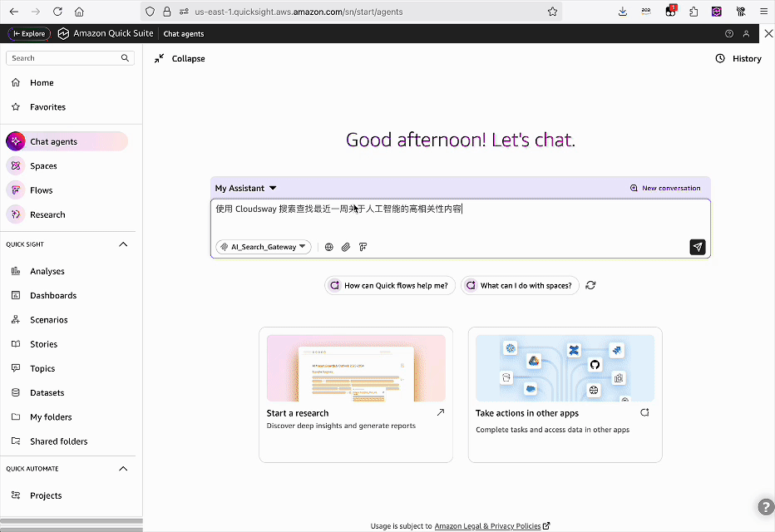The height and width of the screenshot is (532, 775).
Task: Bookmark this page with star icon
Action: coord(552,12)
